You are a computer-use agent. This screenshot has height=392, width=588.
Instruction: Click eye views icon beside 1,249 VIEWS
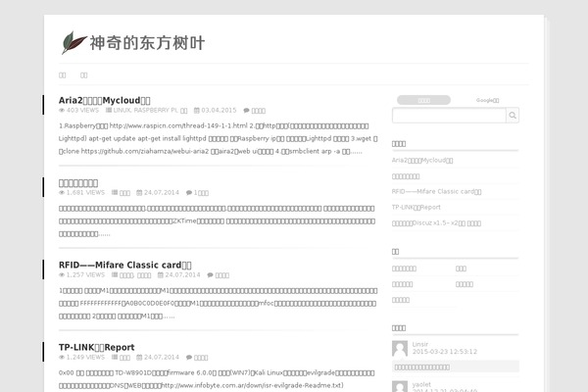point(62,358)
